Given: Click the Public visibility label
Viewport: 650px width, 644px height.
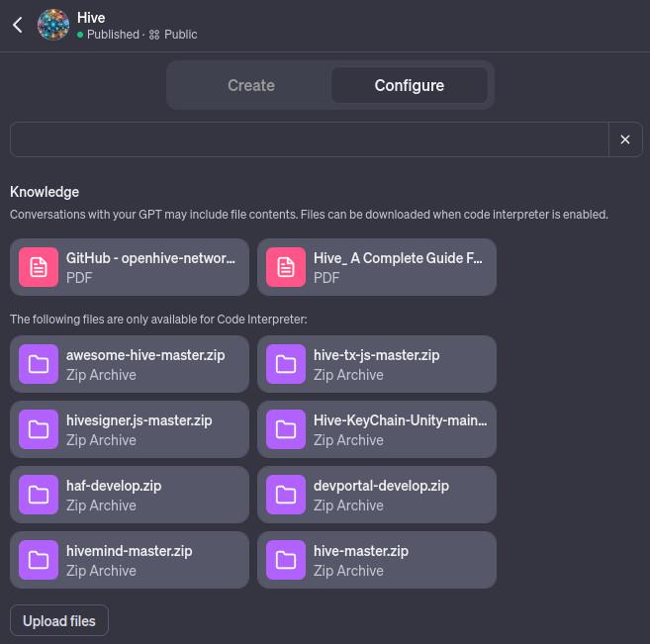Looking at the screenshot, I should [x=181, y=35].
